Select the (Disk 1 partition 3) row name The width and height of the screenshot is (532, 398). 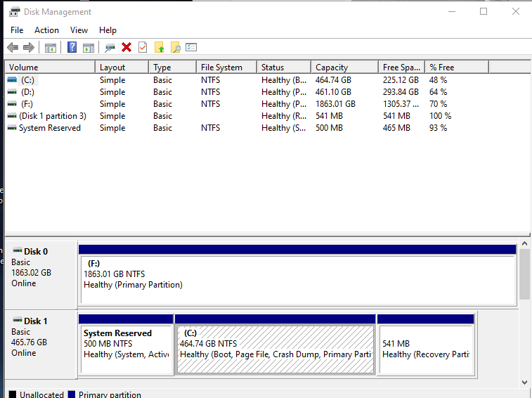(x=53, y=116)
